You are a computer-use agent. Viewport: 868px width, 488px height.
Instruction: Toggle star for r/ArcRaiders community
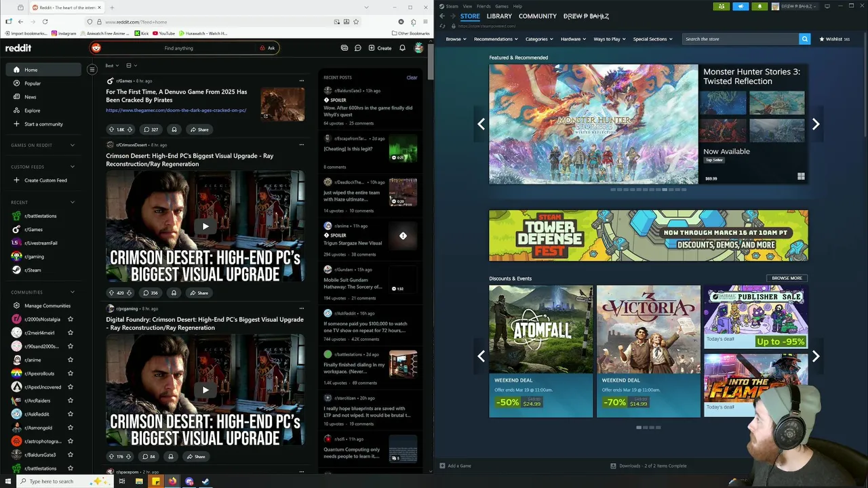(x=71, y=401)
